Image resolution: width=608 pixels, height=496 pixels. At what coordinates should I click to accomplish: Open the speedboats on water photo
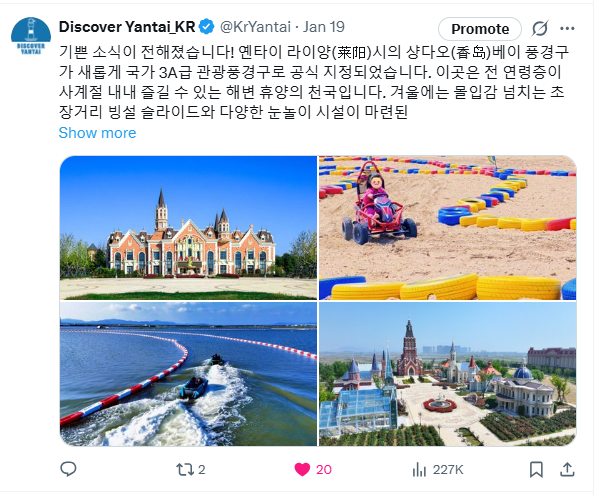point(188,374)
